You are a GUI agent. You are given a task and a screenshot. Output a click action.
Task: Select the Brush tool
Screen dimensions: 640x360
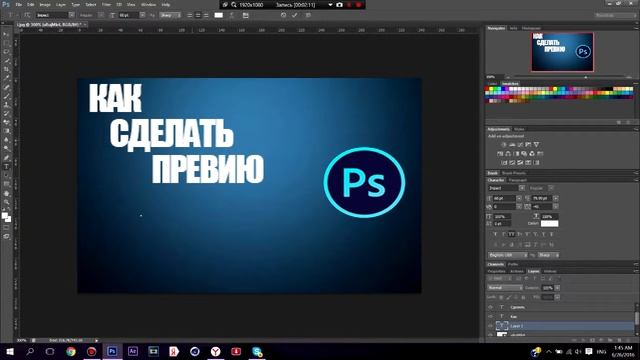tap(7, 96)
